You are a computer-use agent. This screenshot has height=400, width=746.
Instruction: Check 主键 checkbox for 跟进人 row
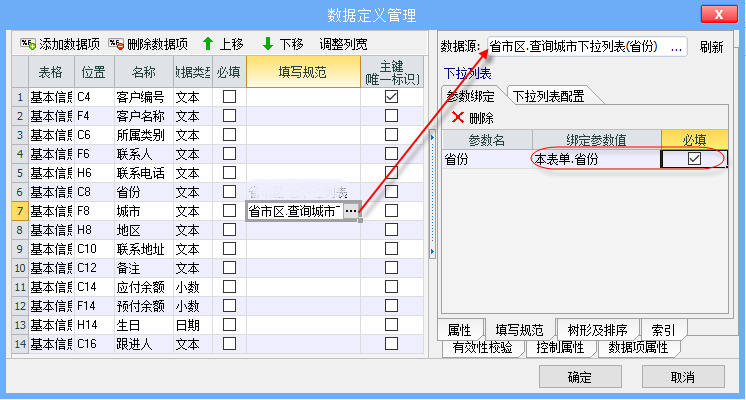tap(391, 344)
